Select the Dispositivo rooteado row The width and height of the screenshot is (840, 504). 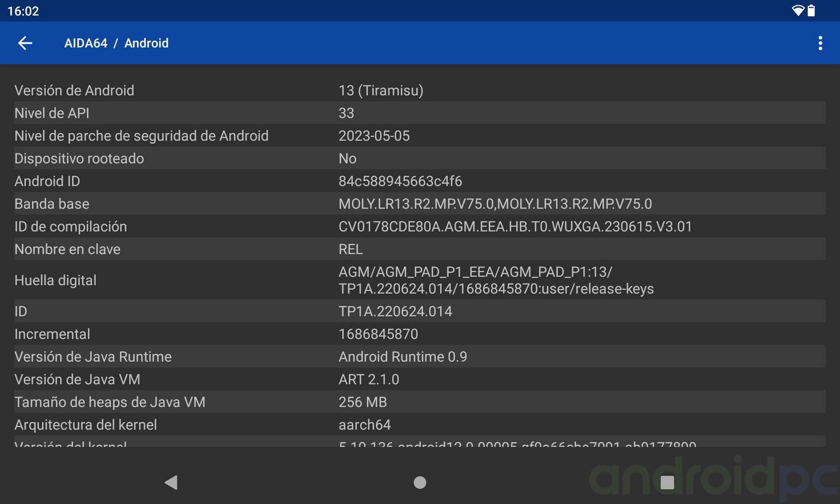click(x=175, y=158)
